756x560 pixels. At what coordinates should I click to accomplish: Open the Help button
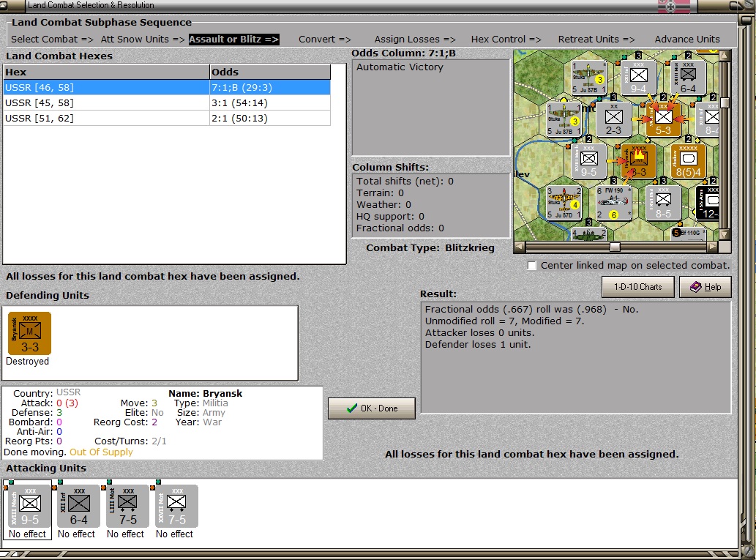click(x=706, y=287)
